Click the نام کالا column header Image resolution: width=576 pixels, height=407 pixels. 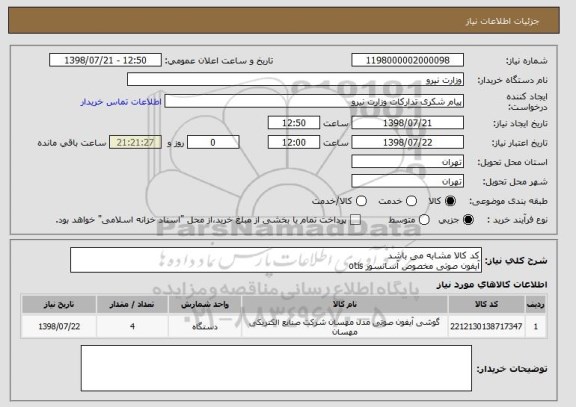coord(345,304)
